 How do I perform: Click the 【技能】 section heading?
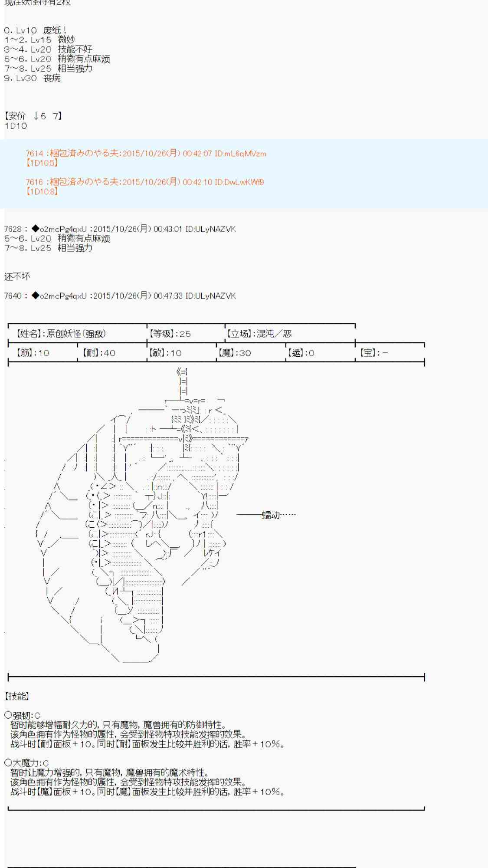[17, 696]
